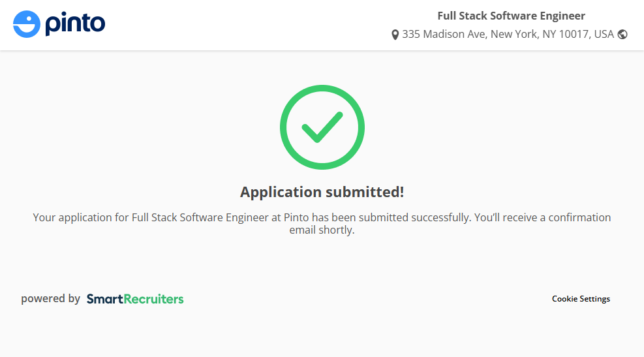Click the green "Recruiters" part of the logo

coord(159,299)
